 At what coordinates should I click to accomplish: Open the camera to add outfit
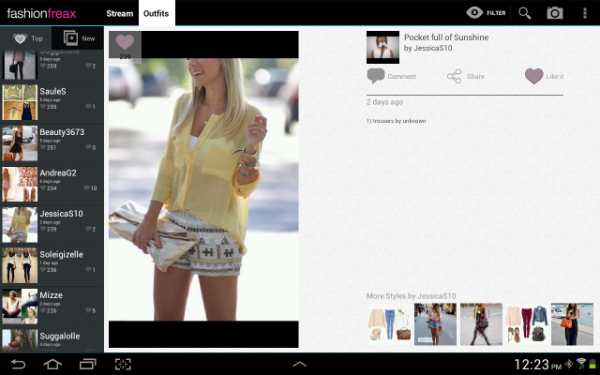pyautogui.click(x=554, y=13)
